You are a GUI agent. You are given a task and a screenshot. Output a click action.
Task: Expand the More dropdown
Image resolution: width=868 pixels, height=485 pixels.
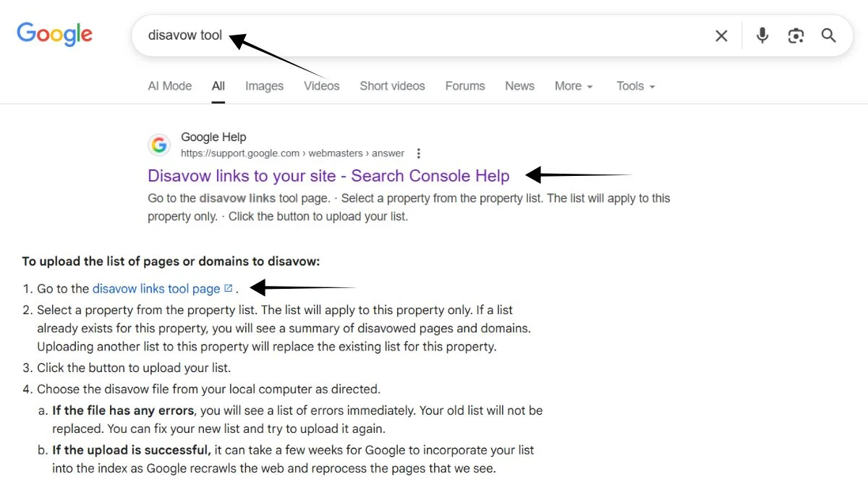[x=574, y=85]
